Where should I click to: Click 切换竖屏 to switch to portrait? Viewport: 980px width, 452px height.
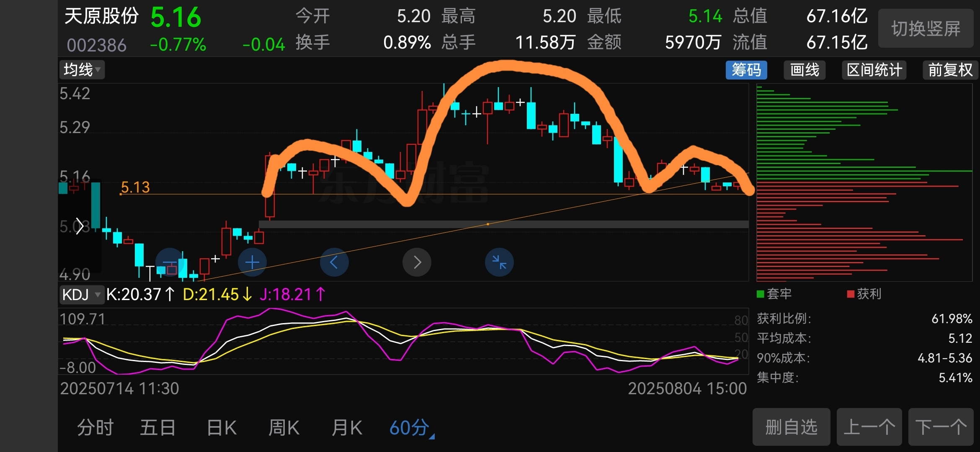coord(926,28)
